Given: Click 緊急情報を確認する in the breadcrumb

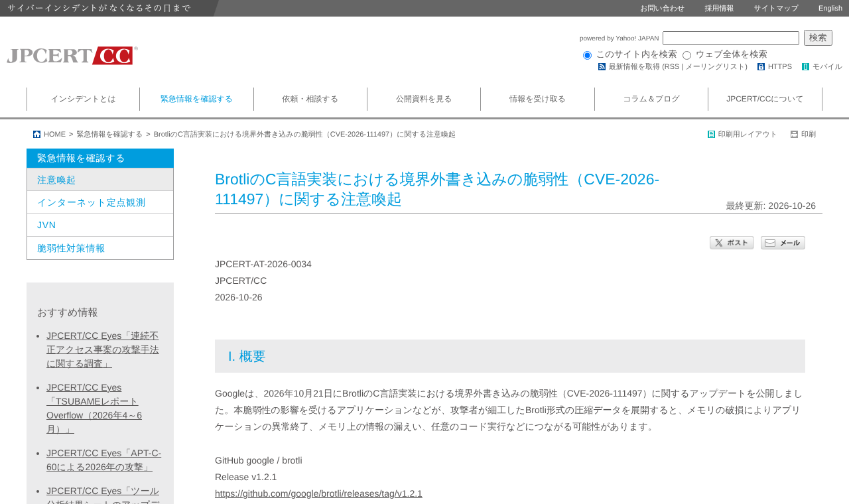Looking at the screenshot, I should tap(109, 134).
